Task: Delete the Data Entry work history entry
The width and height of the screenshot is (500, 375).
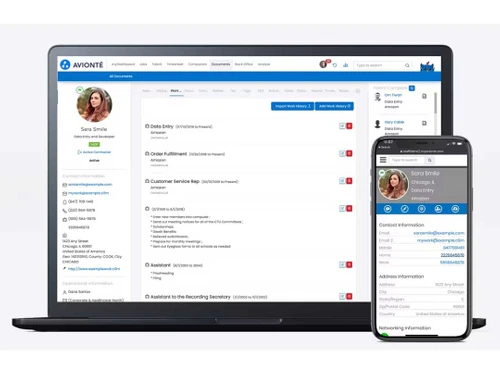Action: (349, 126)
